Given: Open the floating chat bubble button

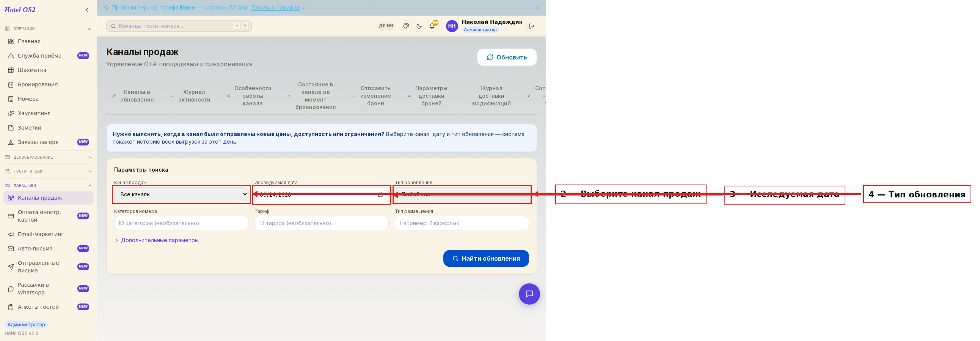Looking at the screenshot, I should (x=529, y=294).
